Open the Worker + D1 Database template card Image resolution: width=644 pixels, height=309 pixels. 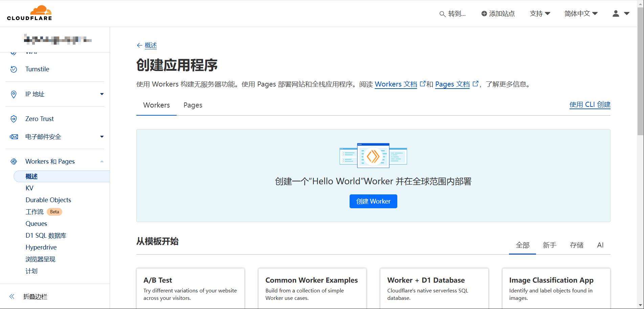tap(434, 289)
